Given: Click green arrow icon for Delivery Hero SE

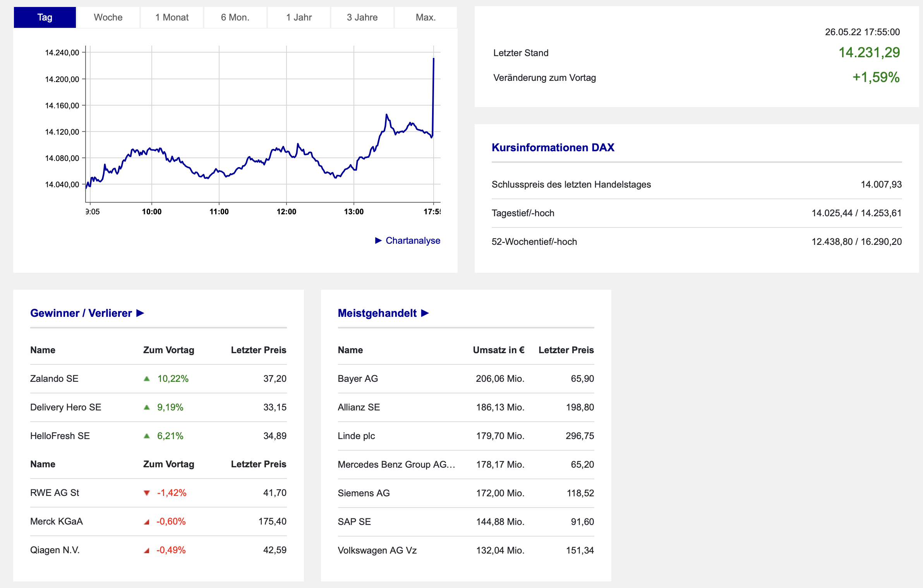Looking at the screenshot, I should pyautogui.click(x=147, y=407).
